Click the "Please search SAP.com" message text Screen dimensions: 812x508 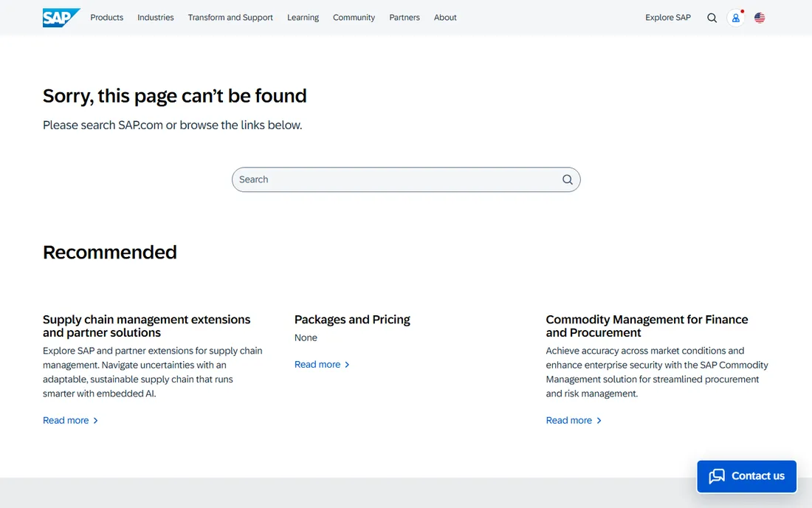[173, 126]
